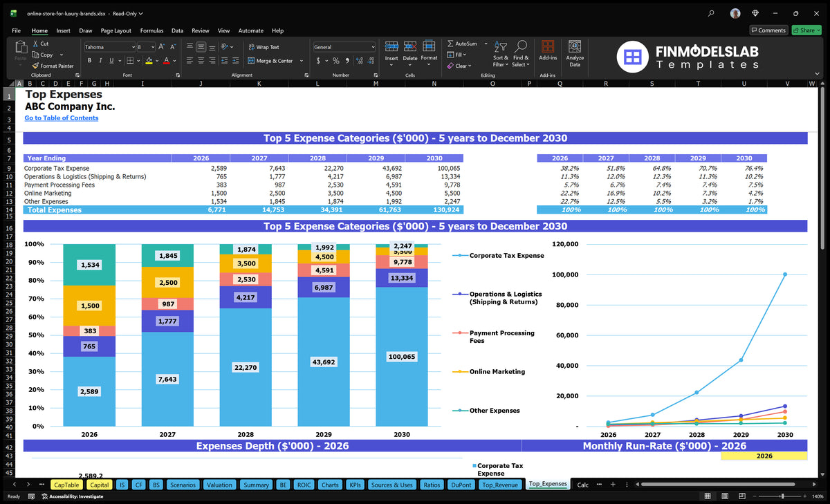
Task: Click the Comments button
Action: [769, 30]
